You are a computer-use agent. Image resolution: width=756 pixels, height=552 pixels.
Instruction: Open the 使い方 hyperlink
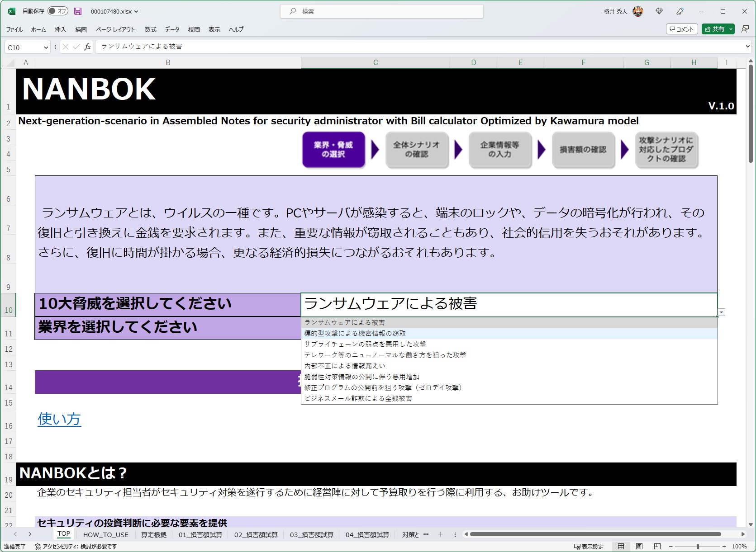tap(59, 420)
